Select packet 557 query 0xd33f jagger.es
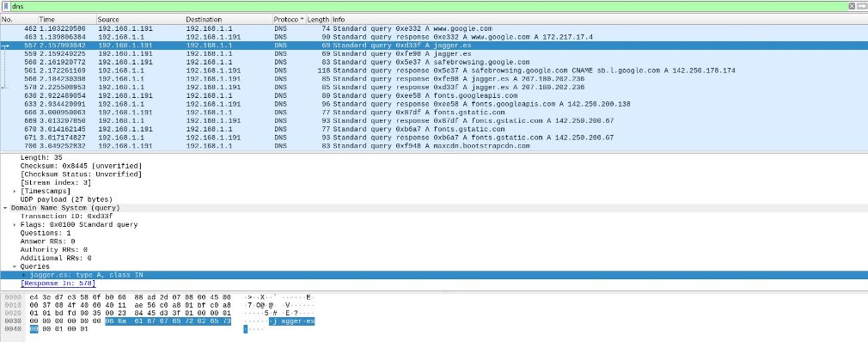The width and height of the screenshot is (868, 342). click(x=434, y=46)
